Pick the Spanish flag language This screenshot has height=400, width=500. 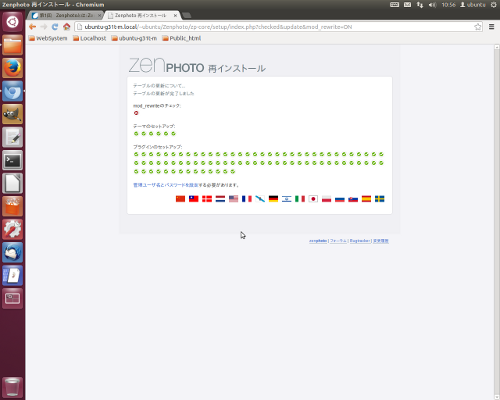(366, 199)
